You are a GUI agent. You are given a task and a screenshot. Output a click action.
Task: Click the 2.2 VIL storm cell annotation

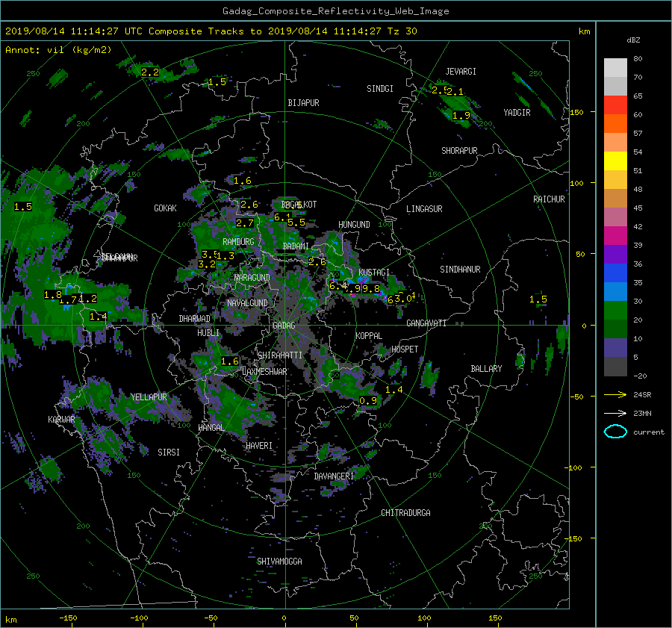pos(150,72)
